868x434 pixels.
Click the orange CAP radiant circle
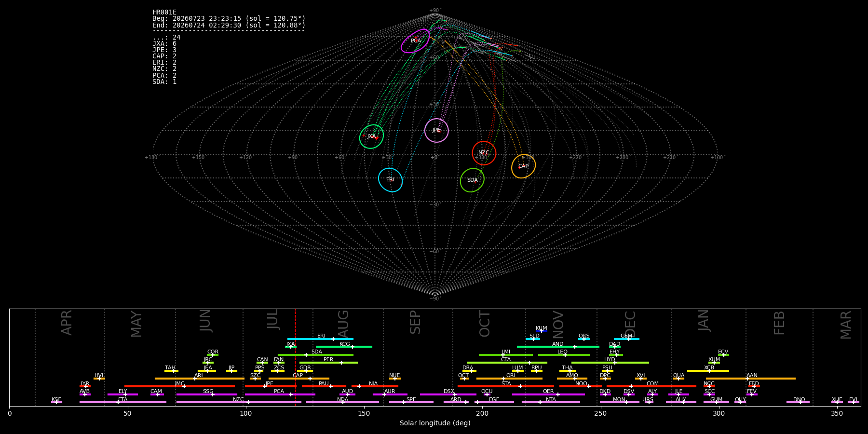coord(523,166)
